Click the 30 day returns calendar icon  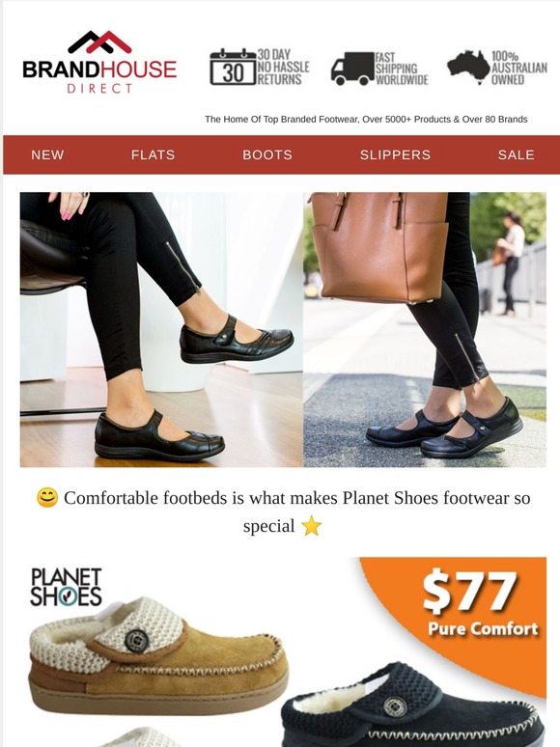(x=233, y=68)
